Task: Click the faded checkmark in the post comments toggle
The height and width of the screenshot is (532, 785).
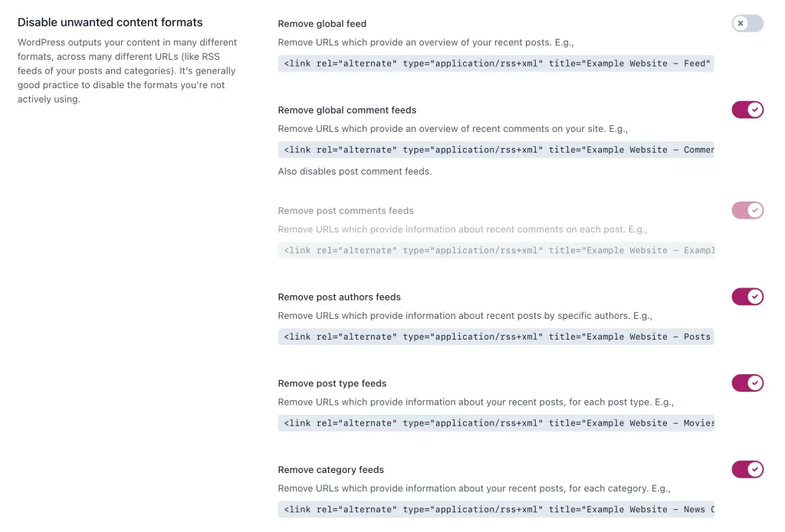Action: coord(754,210)
